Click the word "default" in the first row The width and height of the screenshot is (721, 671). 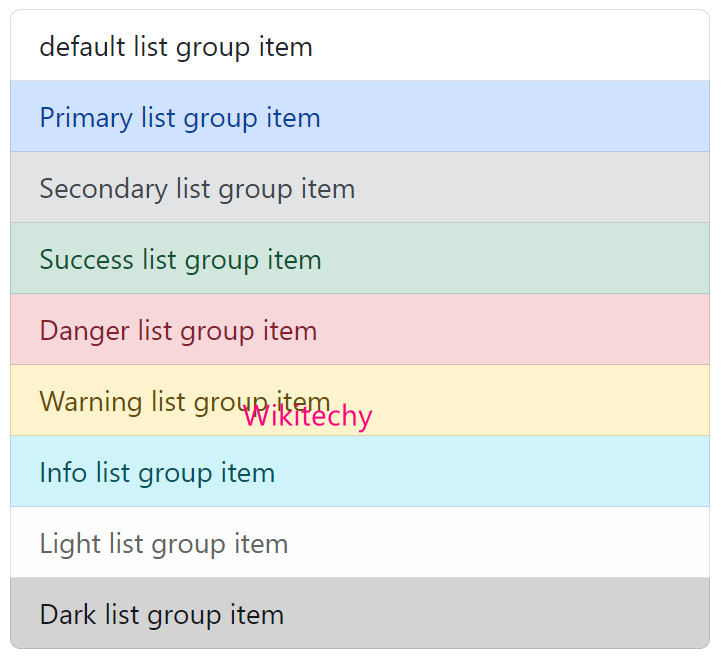click(x=82, y=47)
